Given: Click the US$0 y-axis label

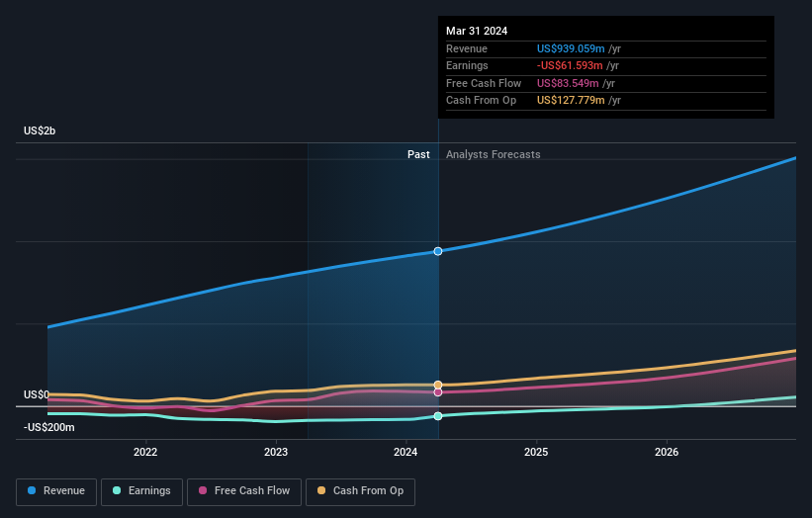Looking at the screenshot, I should tap(37, 394).
